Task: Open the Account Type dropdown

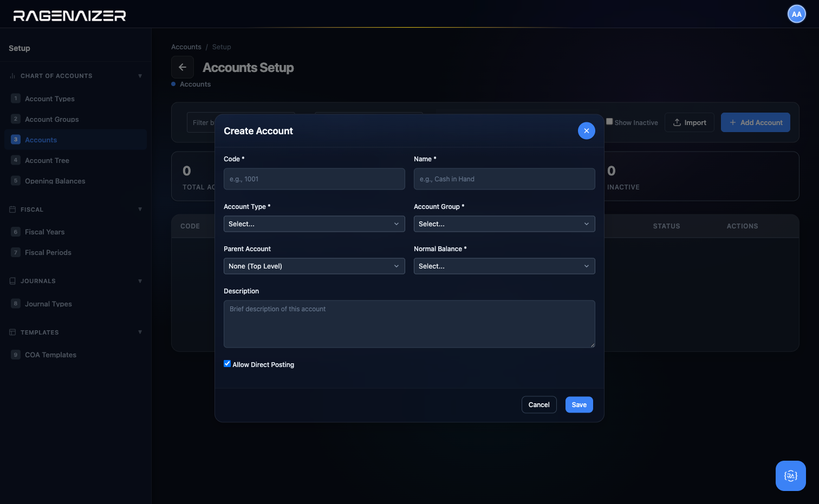Action: click(x=314, y=224)
